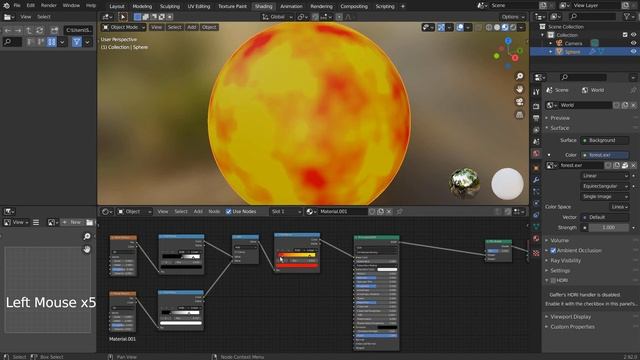
Task: Toggle perspective/orthographic grid icon in viewport
Action: click(520, 115)
